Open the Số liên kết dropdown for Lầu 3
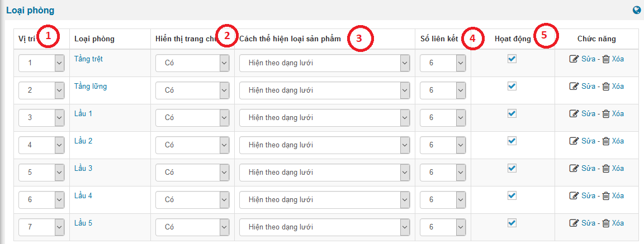Screen dimensions: 644x244 461,173
